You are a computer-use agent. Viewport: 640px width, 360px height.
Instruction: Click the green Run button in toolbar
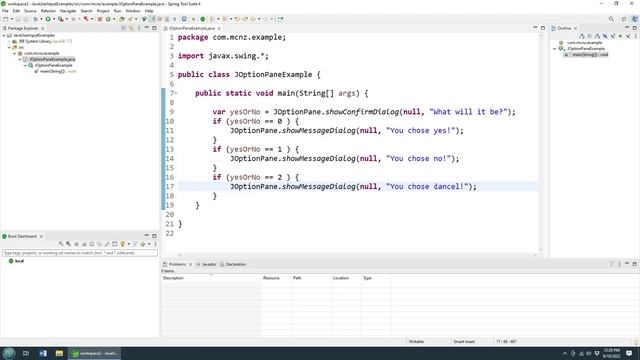click(48, 19)
